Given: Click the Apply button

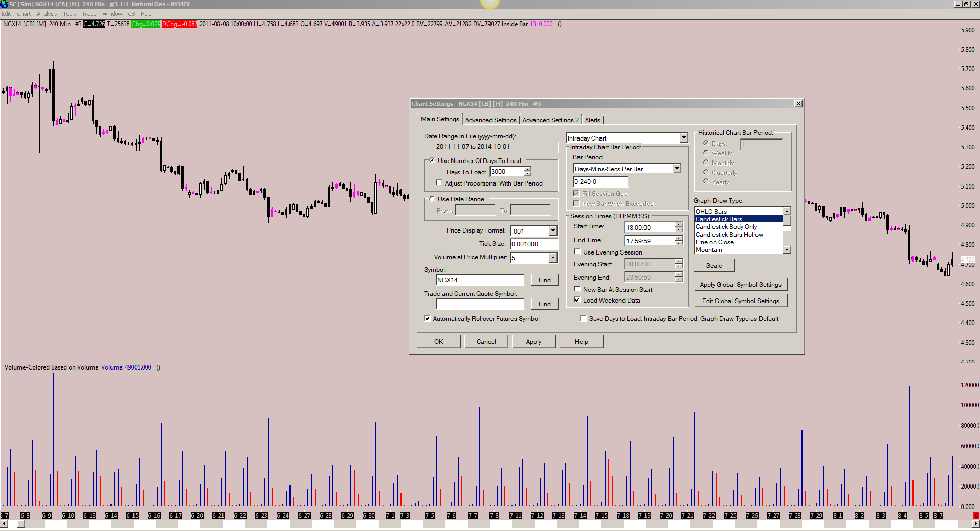Looking at the screenshot, I should pyautogui.click(x=533, y=342).
